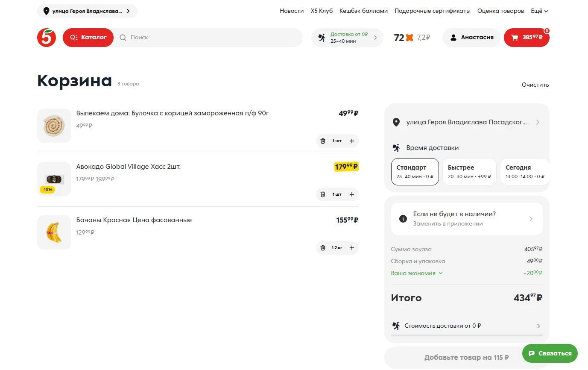Go to Кешбэк баллами page
This screenshot has width=588, height=370.
point(363,11)
